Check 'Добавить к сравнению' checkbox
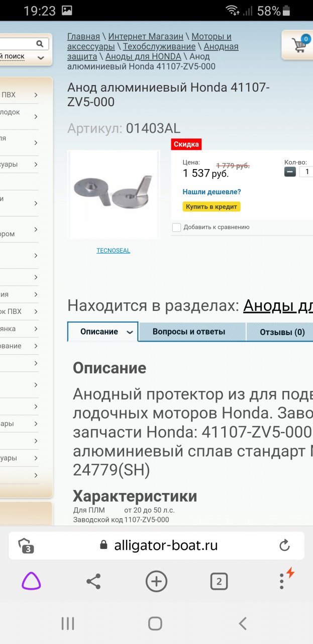This screenshot has height=644, width=313. point(176,227)
